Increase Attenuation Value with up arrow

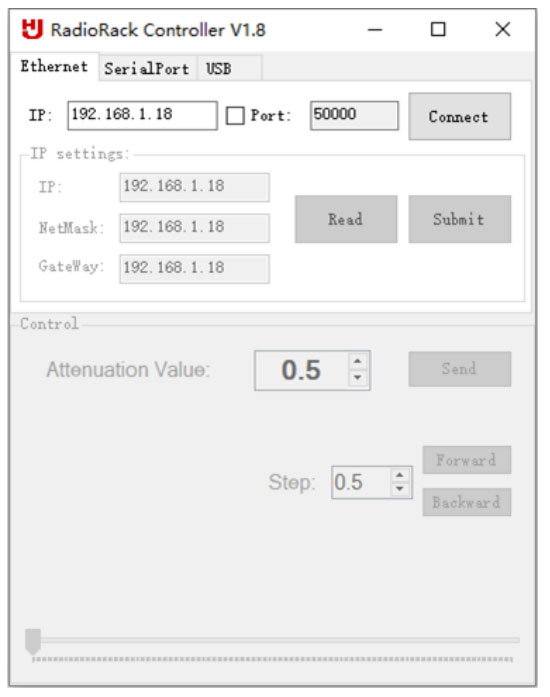358,361
